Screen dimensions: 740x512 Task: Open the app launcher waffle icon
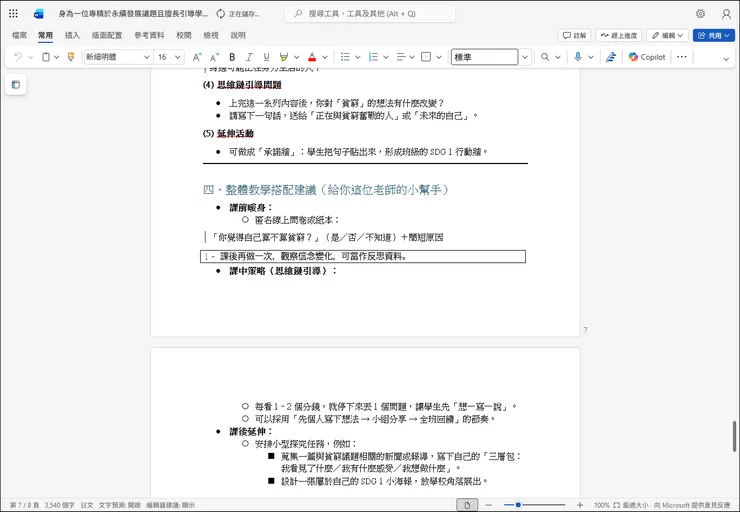pos(13,14)
